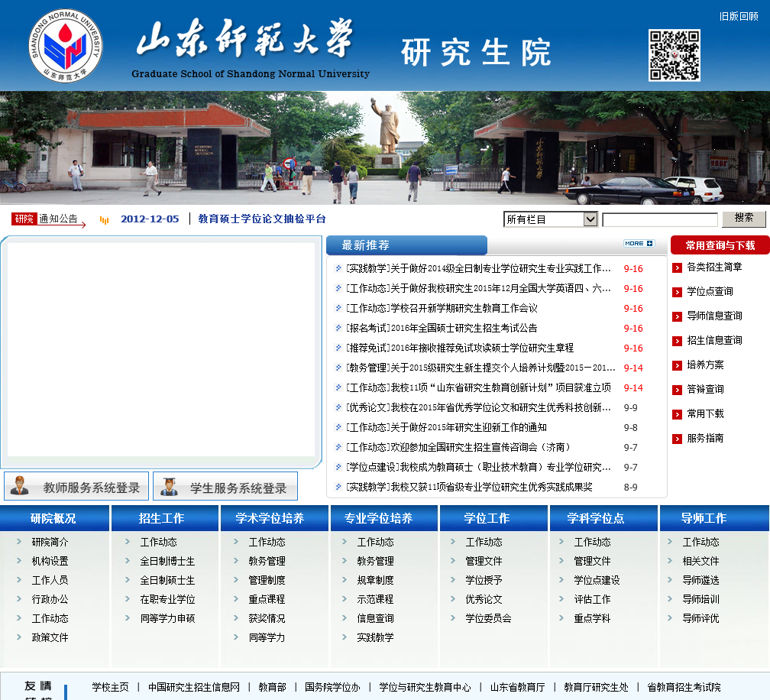Select the 招生工作 menu heading

162,518
